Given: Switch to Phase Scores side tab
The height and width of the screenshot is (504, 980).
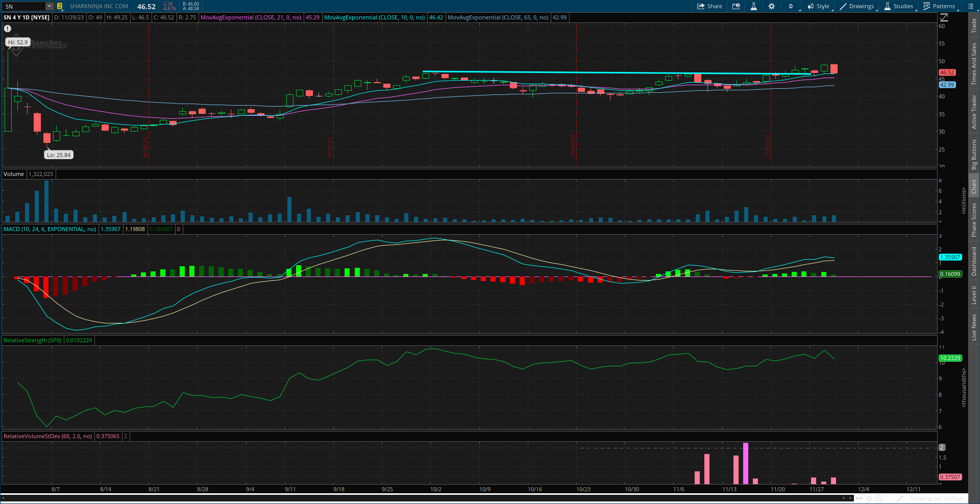Looking at the screenshot, I should coord(974,220).
